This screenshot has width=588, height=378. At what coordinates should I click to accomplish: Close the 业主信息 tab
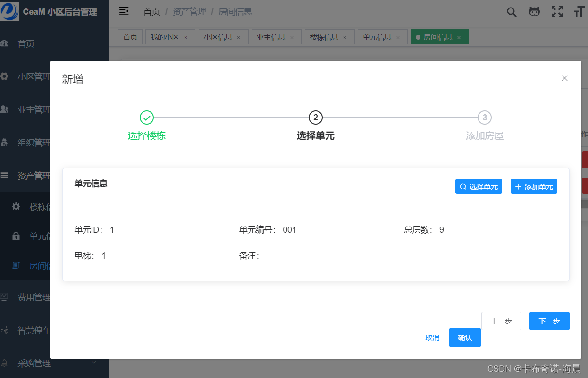(x=292, y=37)
